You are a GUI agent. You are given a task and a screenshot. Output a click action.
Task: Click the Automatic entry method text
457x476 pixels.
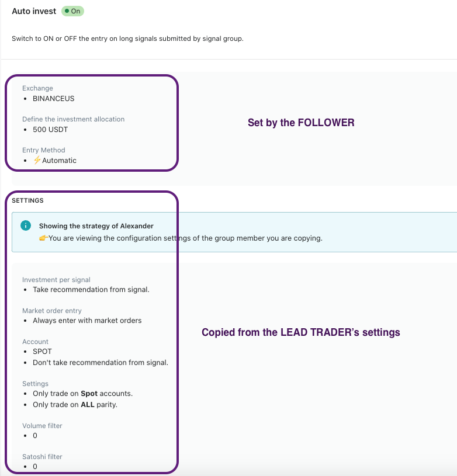click(x=59, y=160)
